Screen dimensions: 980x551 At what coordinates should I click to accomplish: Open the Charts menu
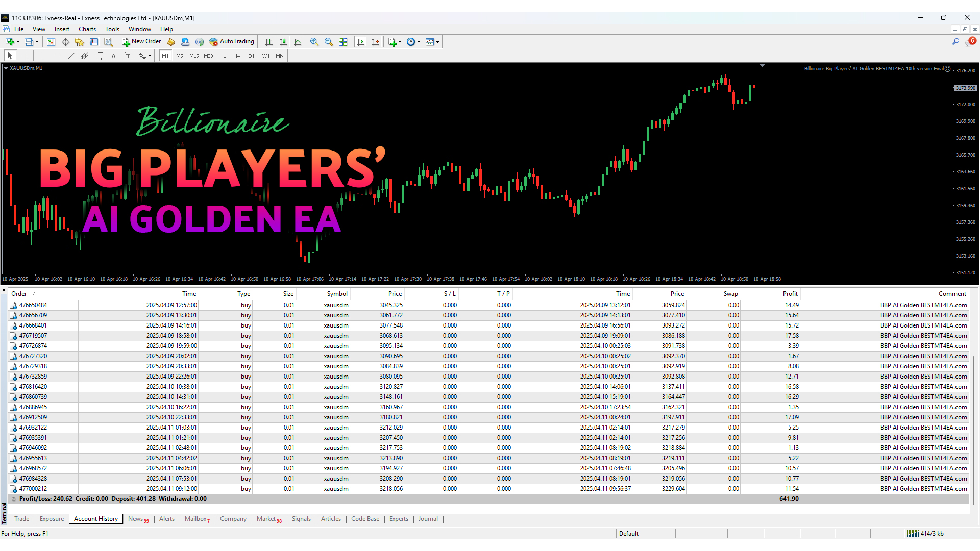(87, 29)
